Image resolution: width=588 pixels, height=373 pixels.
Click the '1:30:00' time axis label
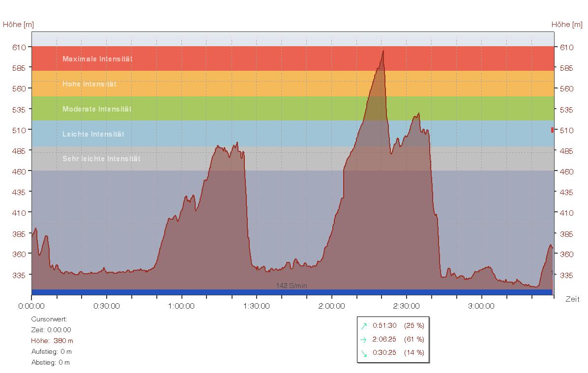pos(257,306)
